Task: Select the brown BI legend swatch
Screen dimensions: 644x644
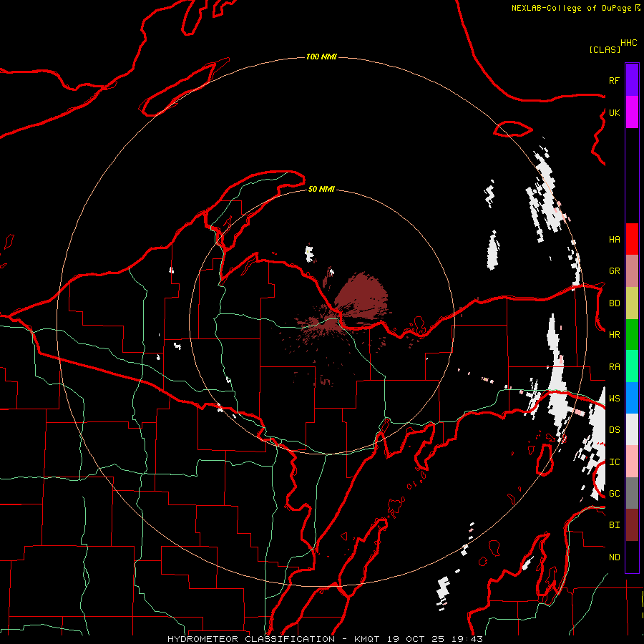Action: [x=632, y=525]
